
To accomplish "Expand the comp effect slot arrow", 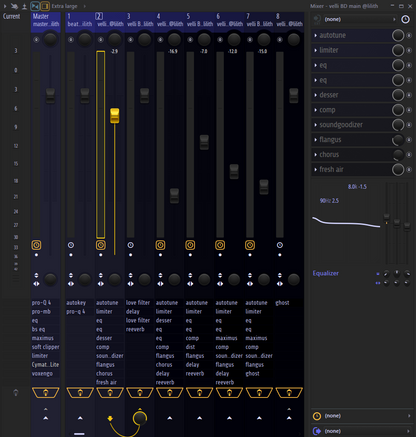I will click(x=315, y=110).
